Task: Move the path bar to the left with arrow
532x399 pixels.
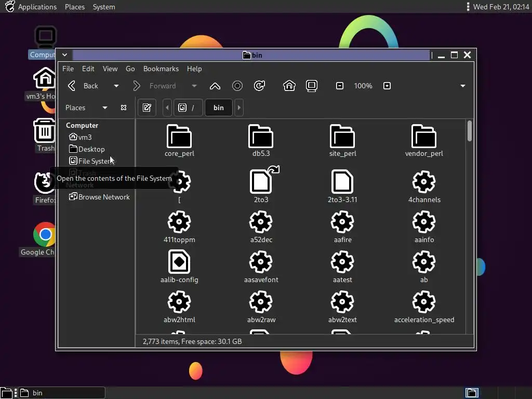Action: 167,108
